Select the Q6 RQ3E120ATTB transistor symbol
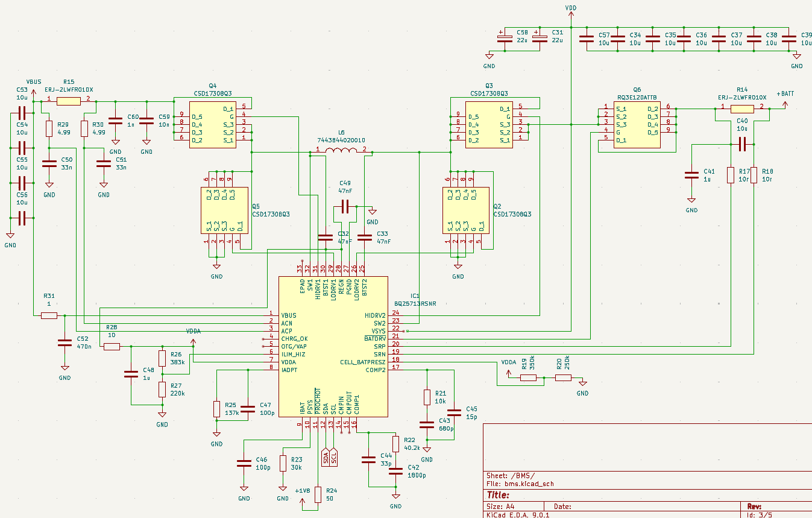The height and width of the screenshot is (518, 812). (637, 124)
